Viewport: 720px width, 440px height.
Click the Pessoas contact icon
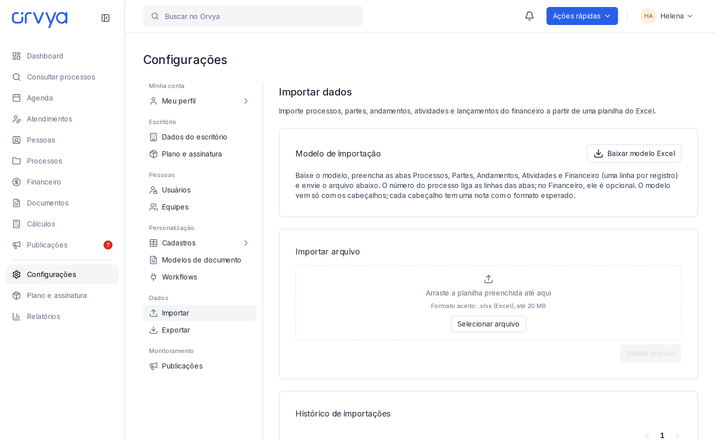coord(17,140)
